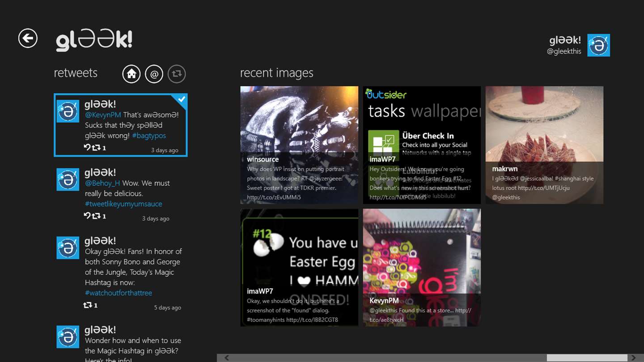The height and width of the screenshot is (362, 644).
Task: Open winsource's poster image tile
Action: 299,145
